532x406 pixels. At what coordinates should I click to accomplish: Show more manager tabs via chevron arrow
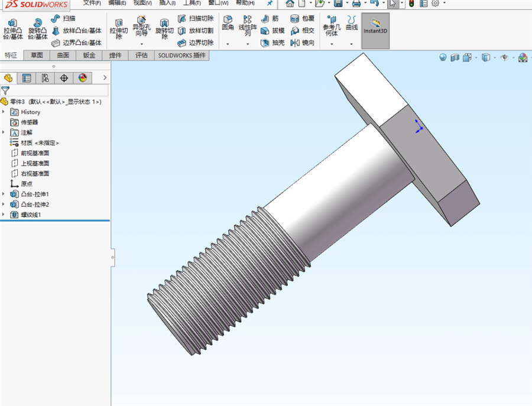point(105,77)
